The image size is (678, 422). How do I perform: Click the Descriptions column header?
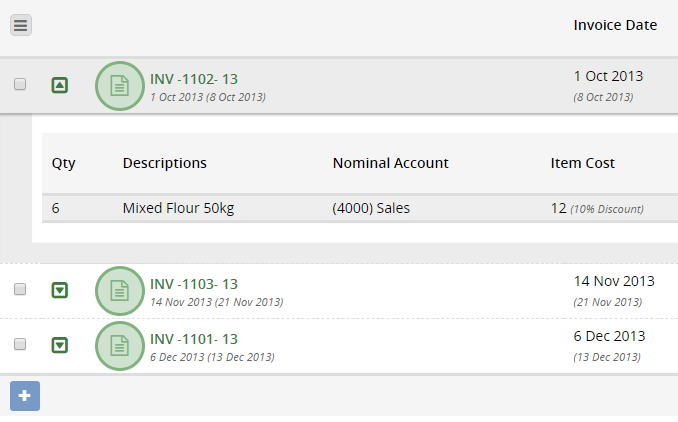point(165,163)
